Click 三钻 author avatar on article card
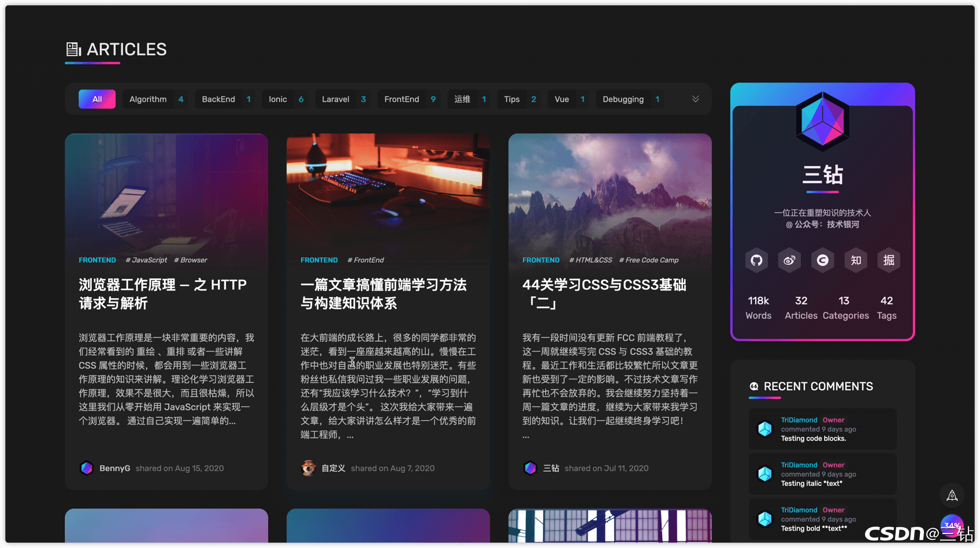The width and height of the screenshot is (980, 548). [x=530, y=468]
